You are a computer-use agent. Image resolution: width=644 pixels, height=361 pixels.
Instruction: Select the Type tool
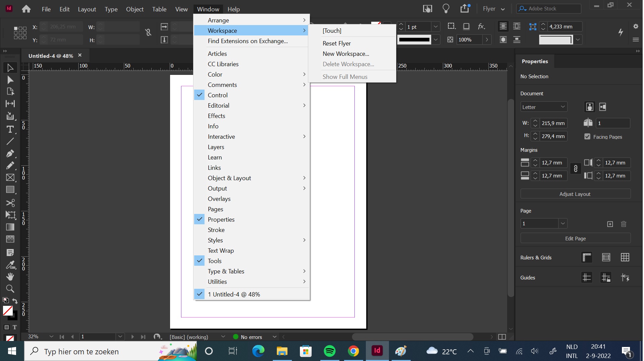click(x=10, y=129)
